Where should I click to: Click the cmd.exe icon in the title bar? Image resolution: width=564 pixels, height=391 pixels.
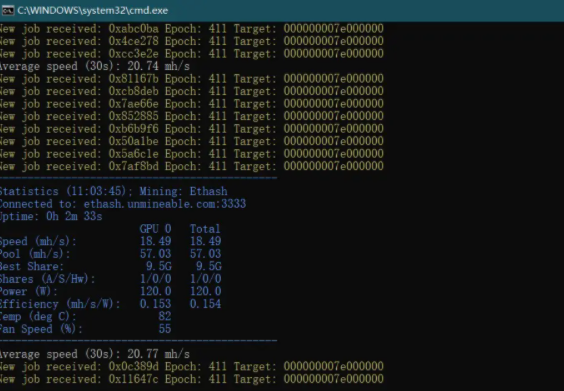(x=8, y=10)
